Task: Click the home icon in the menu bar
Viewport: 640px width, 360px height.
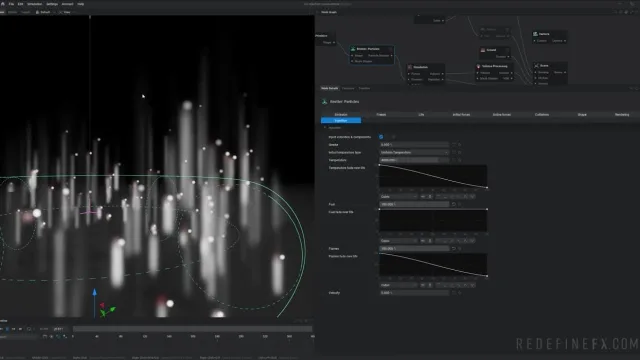Action: tap(2, 4)
